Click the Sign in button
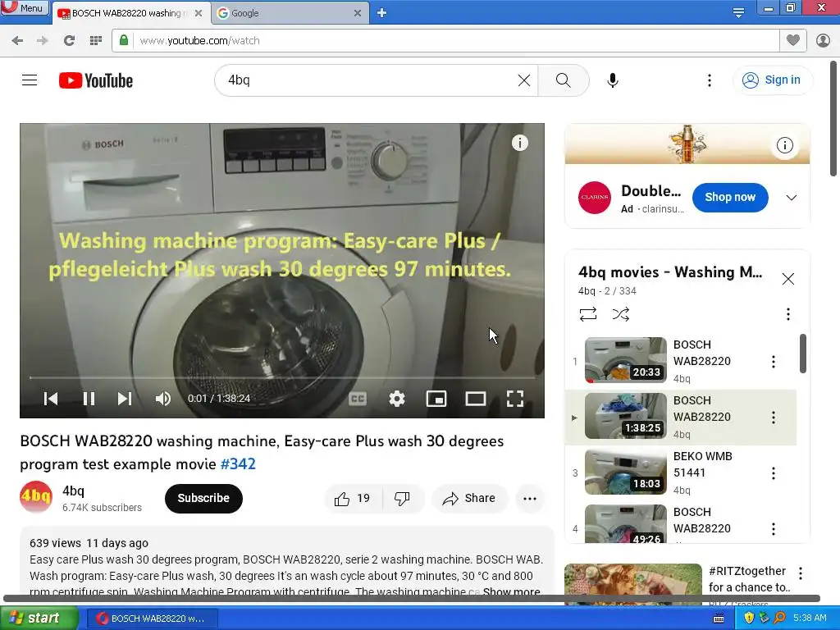This screenshot has height=630, width=840. pyautogui.click(x=772, y=80)
